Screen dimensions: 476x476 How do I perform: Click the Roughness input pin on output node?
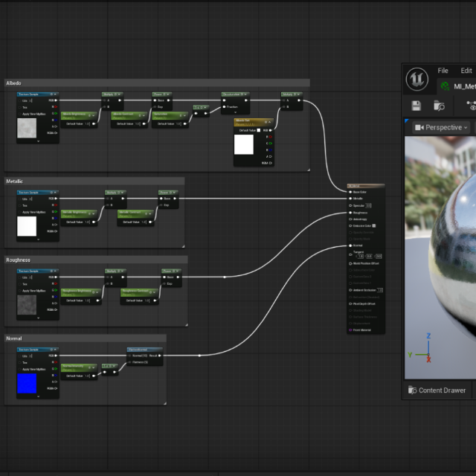(x=350, y=213)
